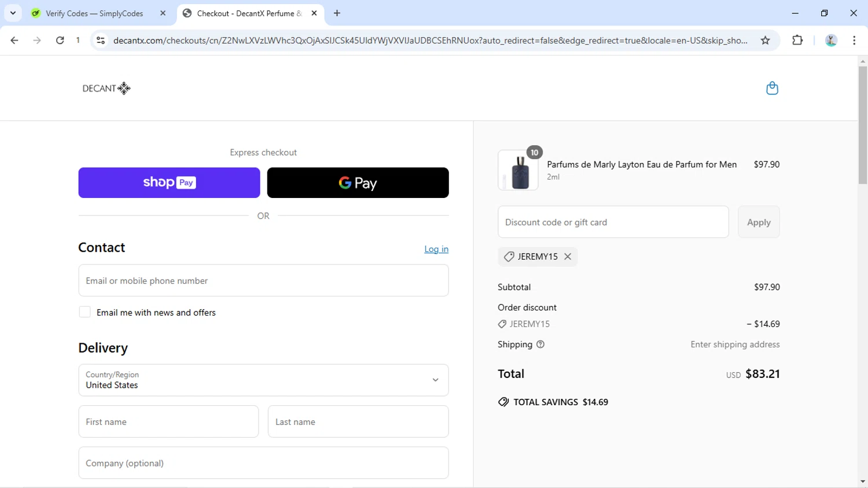Restore down the Chrome window

[x=824, y=13]
